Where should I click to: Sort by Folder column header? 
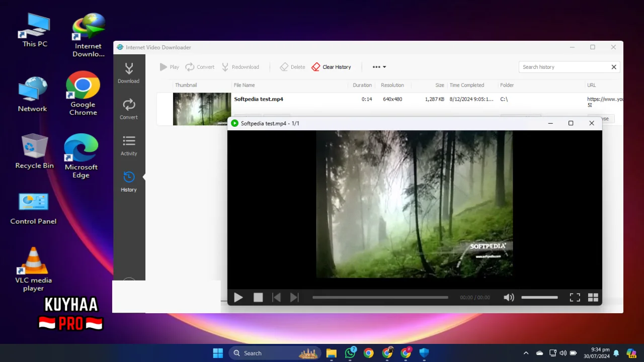(x=507, y=85)
